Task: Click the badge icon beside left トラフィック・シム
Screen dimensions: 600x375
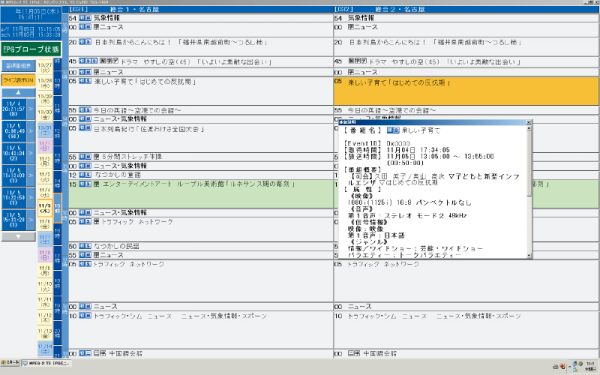Action: coord(85,316)
